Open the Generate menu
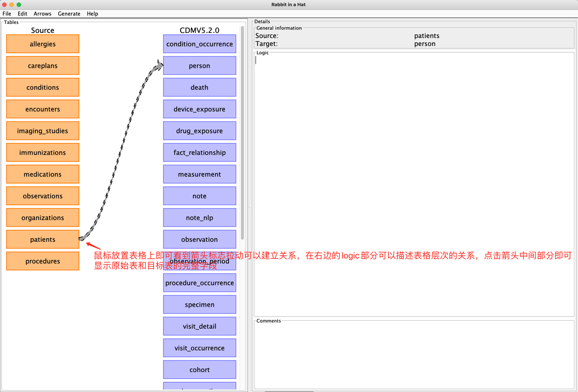The image size is (578, 392). [69, 14]
